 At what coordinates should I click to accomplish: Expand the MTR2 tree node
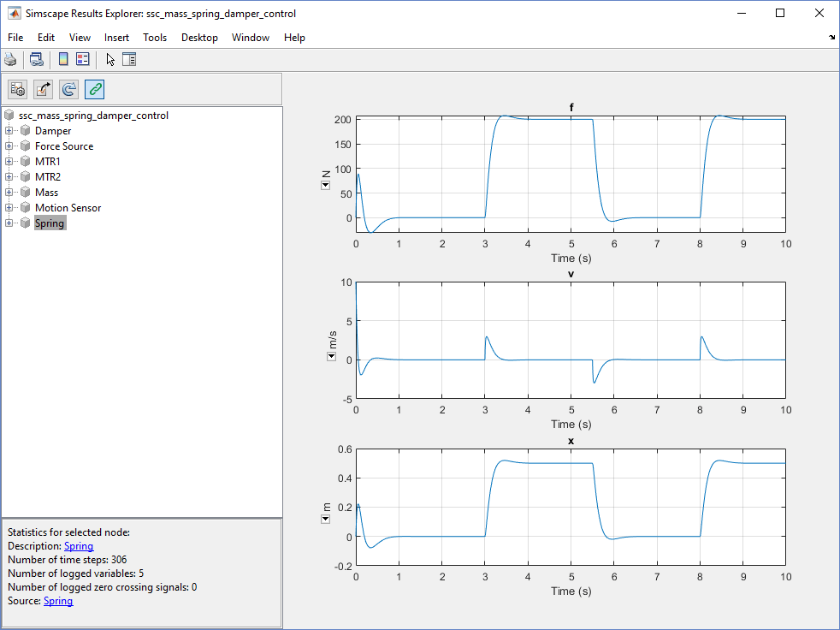pyautogui.click(x=9, y=177)
